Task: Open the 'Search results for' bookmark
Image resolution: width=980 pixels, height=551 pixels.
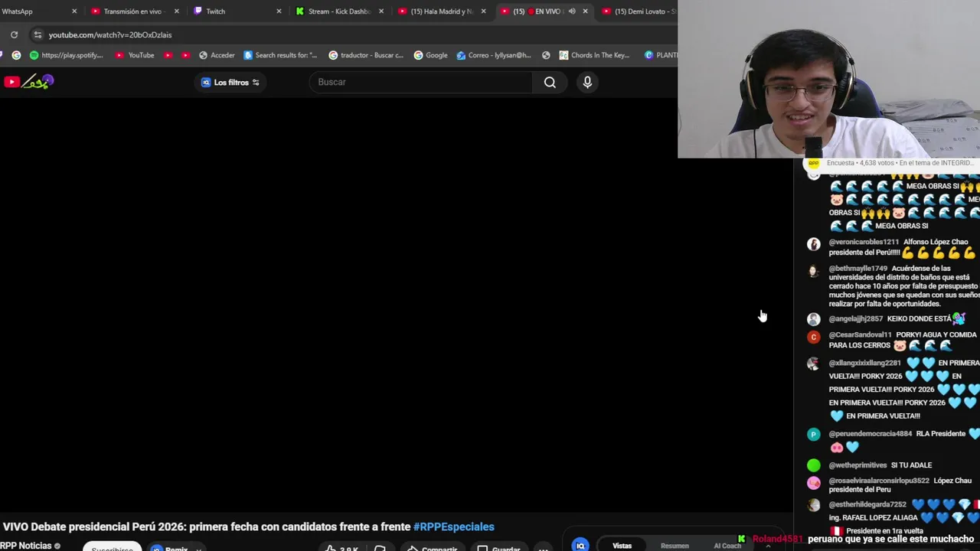Action: click(x=280, y=55)
